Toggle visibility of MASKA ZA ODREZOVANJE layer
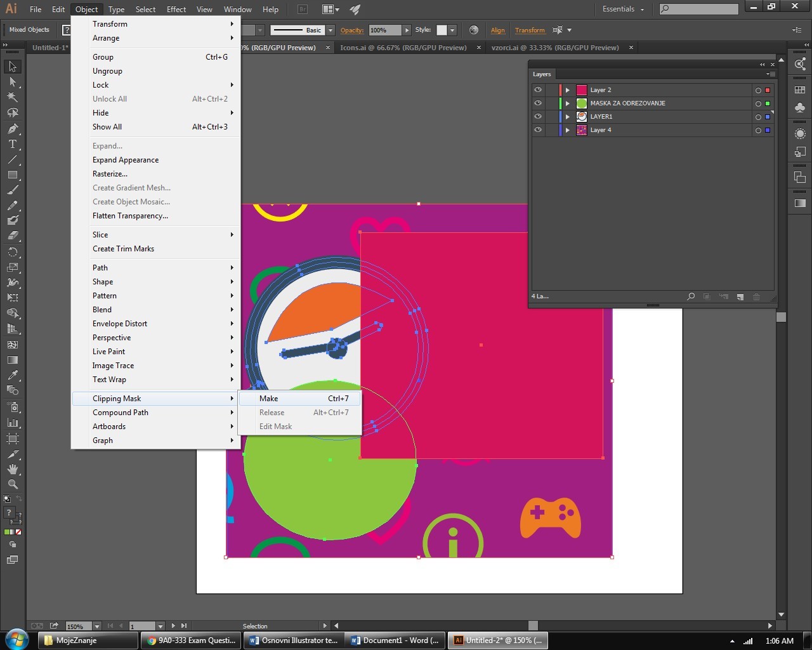812x650 pixels. (x=538, y=103)
